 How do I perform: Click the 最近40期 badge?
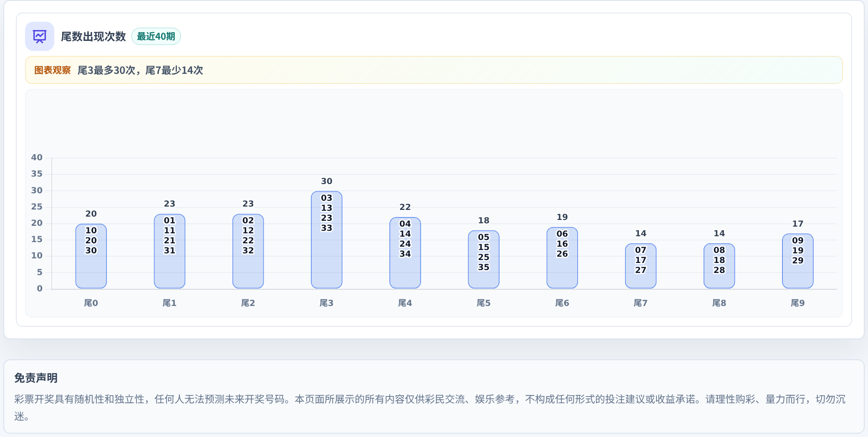point(156,36)
